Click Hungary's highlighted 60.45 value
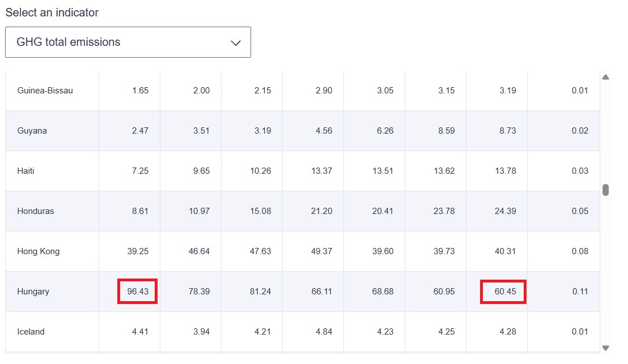 [503, 292]
